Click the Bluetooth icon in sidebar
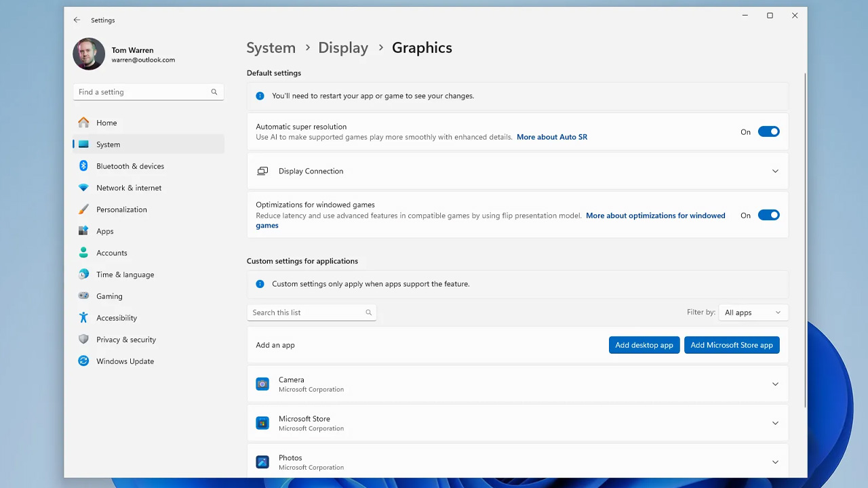The width and height of the screenshot is (868, 488). (83, 166)
